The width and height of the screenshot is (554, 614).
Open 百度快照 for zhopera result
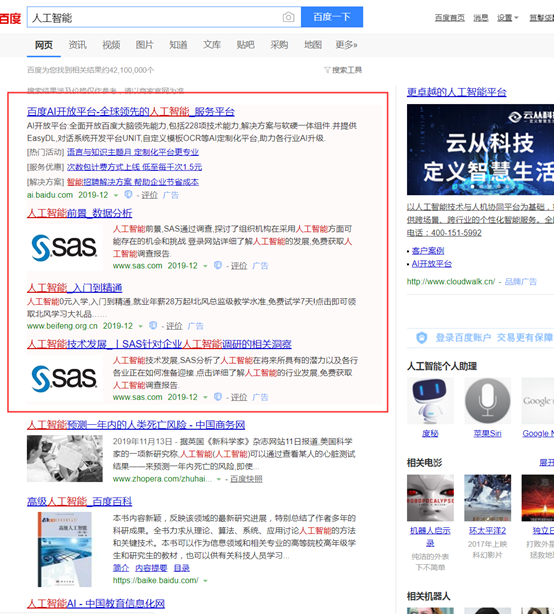coord(246,479)
